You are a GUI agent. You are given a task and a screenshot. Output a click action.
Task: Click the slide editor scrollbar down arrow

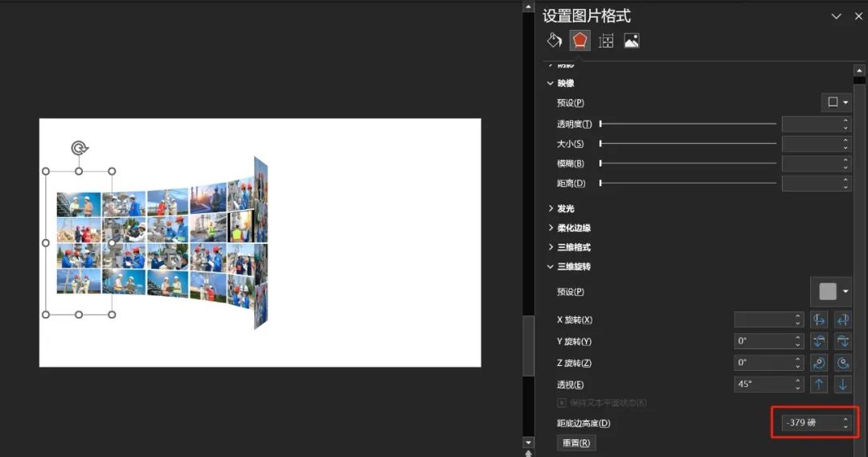click(x=528, y=443)
